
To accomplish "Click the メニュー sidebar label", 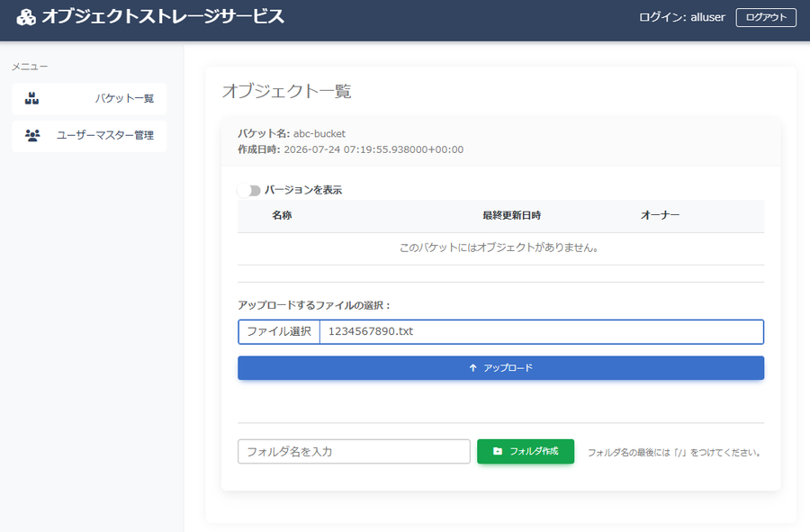I will [30, 67].
